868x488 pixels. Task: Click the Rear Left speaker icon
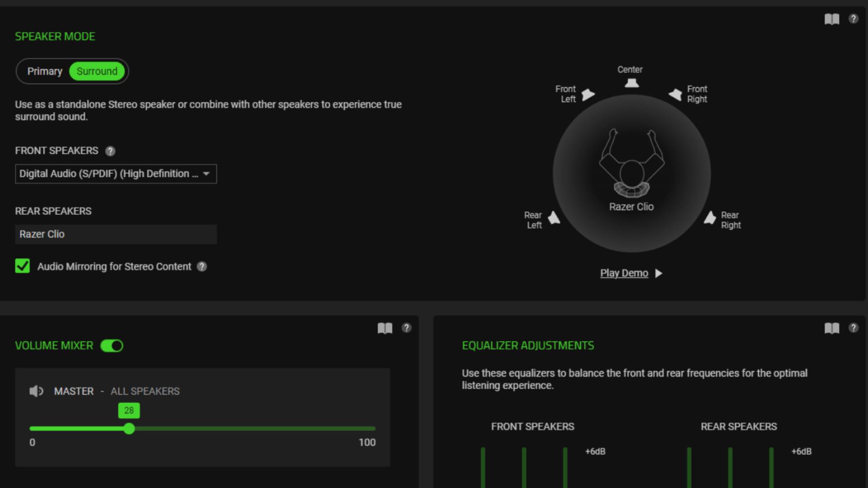(x=554, y=218)
